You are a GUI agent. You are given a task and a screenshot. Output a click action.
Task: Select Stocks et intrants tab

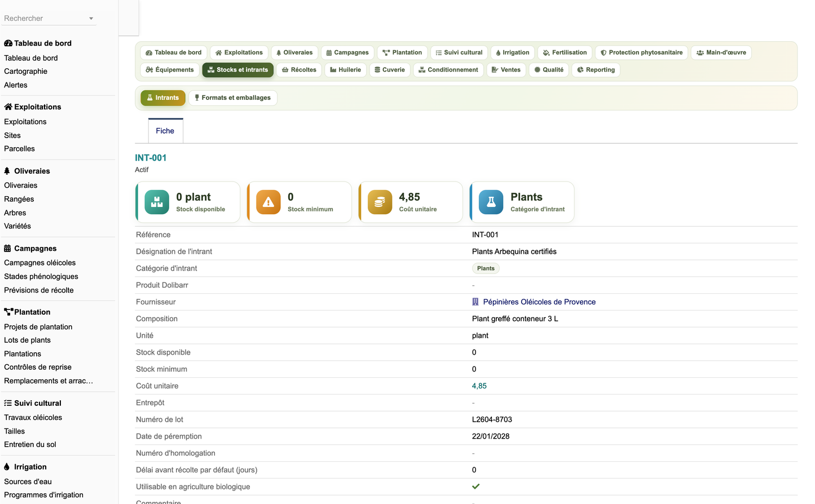pos(238,70)
